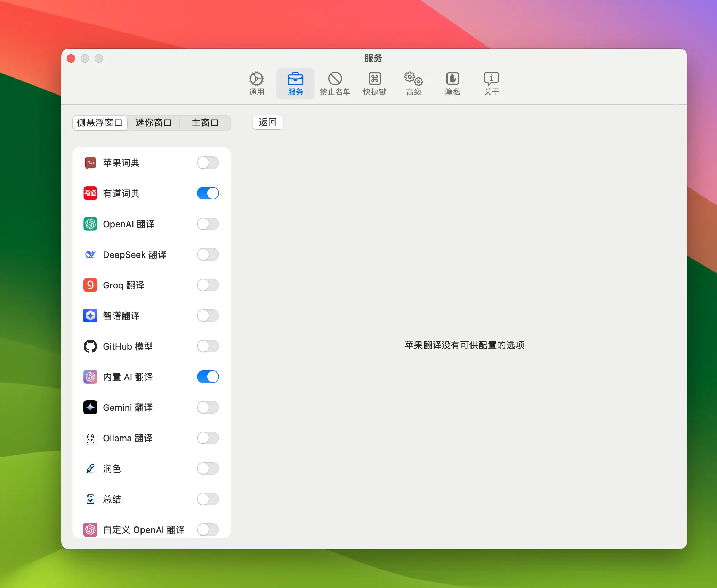This screenshot has height=588, width=717.
Task: Turn off the 内置 AI 翻译 toggle
Action: (x=208, y=377)
